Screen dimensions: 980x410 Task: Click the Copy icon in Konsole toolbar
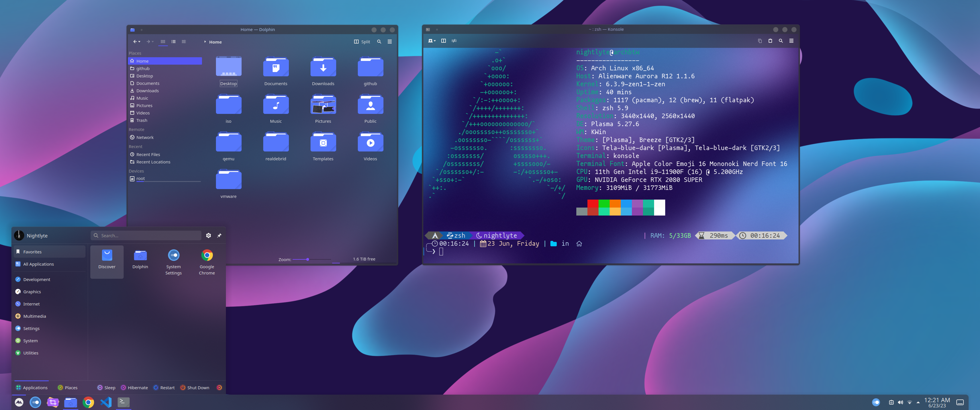coord(760,41)
